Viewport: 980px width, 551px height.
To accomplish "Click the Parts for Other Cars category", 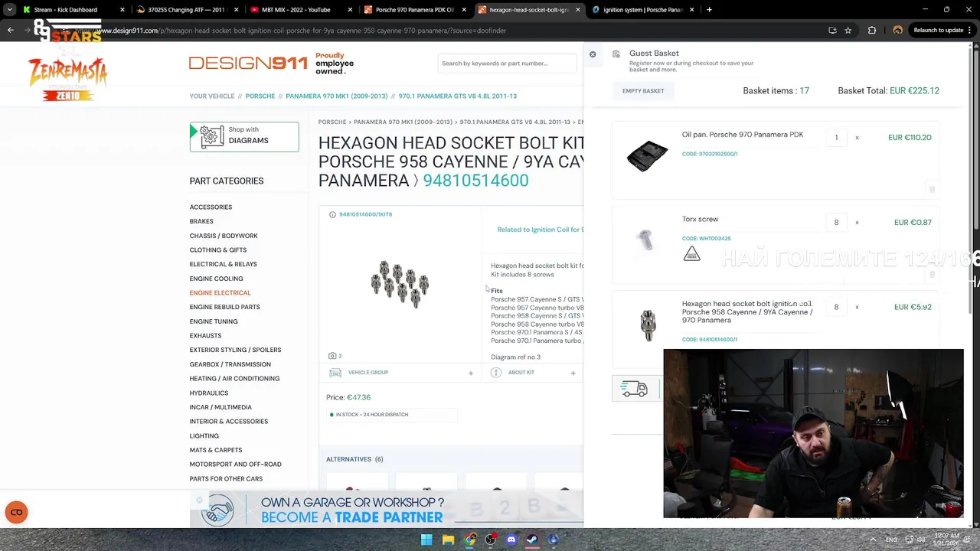I will point(226,479).
